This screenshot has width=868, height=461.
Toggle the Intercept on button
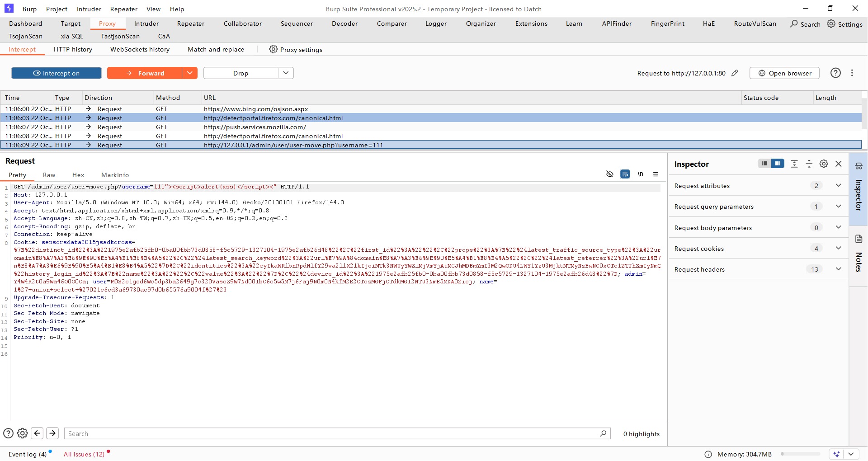pos(57,73)
